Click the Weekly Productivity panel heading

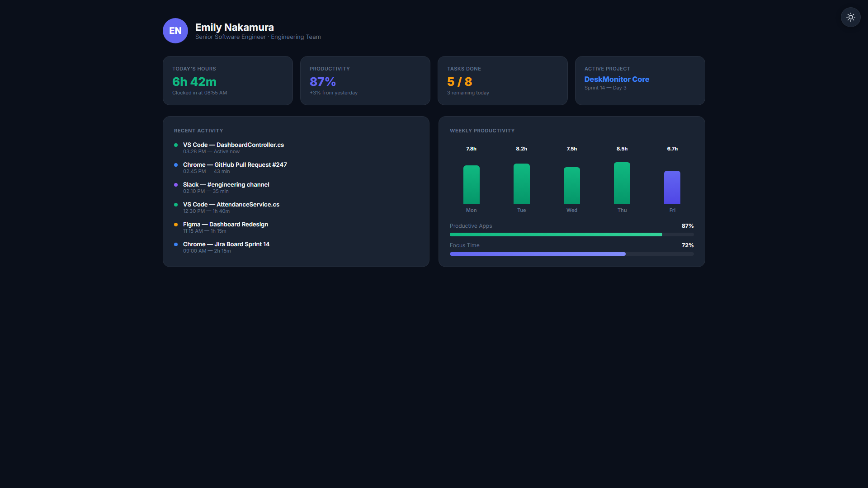click(482, 131)
